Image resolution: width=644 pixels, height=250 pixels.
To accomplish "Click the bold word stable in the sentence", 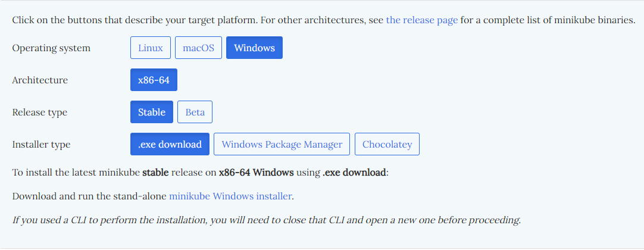I will (x=155, y=172).
